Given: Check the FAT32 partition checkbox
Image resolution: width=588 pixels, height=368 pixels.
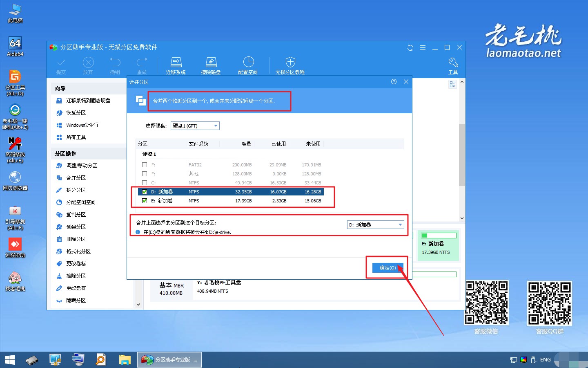Looking at the screenshot, I should click(x=145, y=165).
